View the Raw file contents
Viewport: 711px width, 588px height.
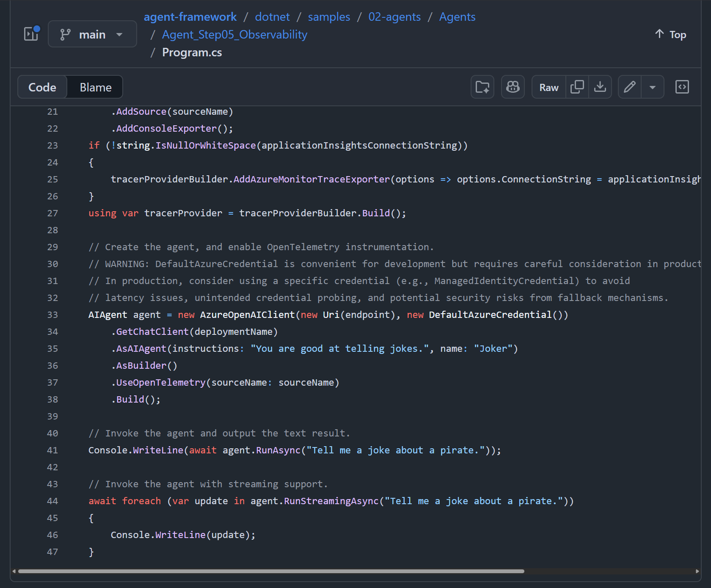(x=549, y=87)
